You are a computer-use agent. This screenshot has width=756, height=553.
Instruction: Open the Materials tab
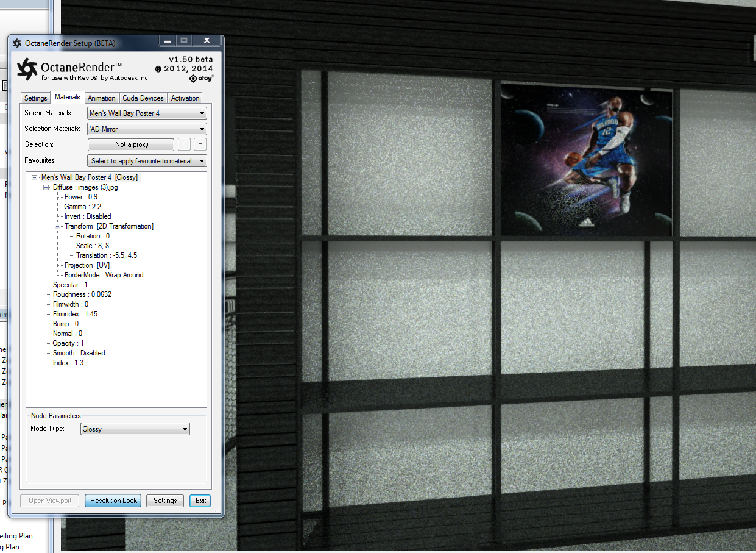(x=67, y=97)
